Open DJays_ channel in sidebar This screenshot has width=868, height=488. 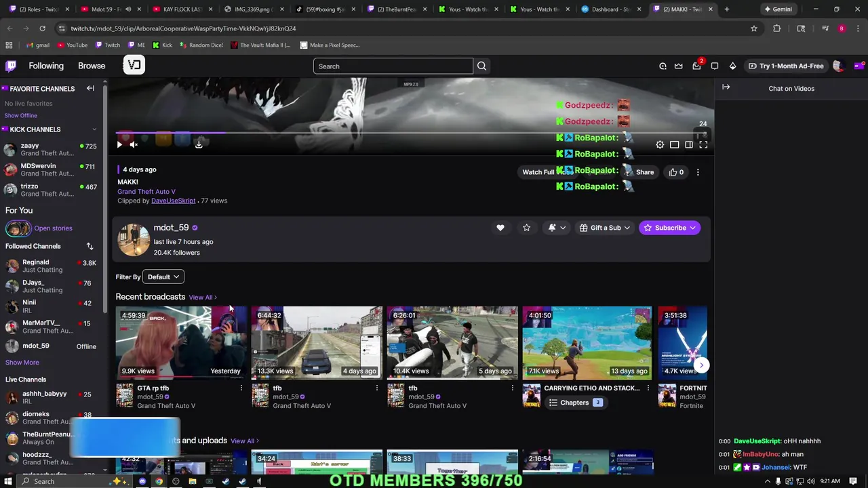tap(51, 286)
